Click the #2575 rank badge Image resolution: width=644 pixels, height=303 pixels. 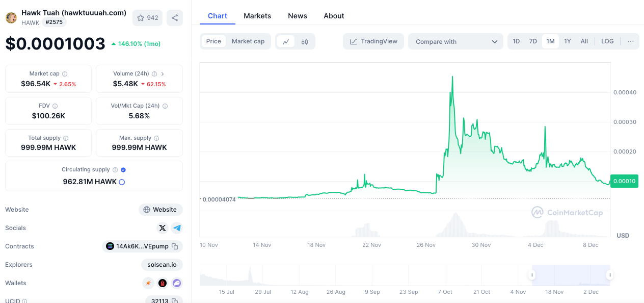54,22
